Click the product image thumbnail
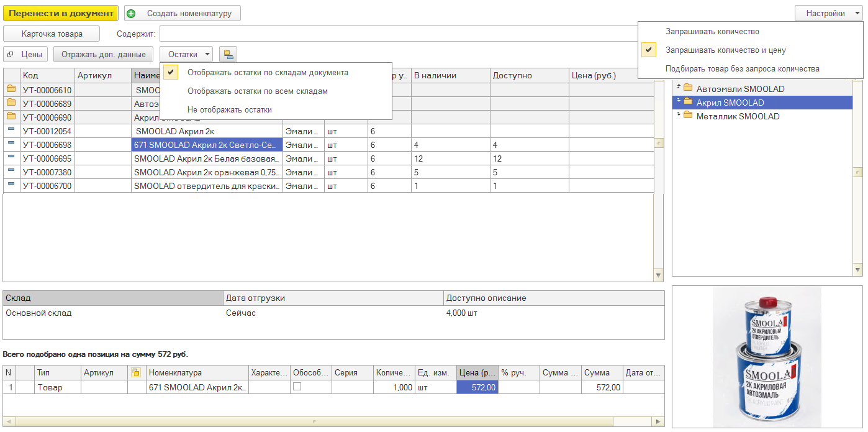 coord(767,357)
